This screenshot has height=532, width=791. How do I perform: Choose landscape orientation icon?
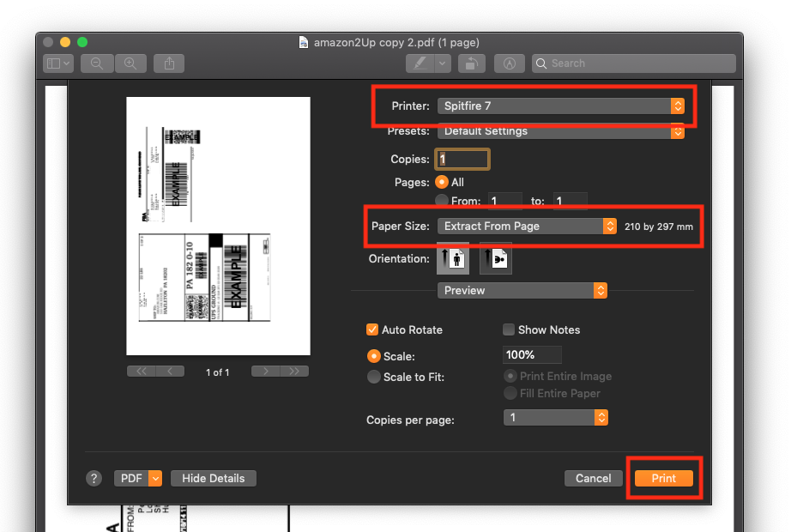pos(495,259)
